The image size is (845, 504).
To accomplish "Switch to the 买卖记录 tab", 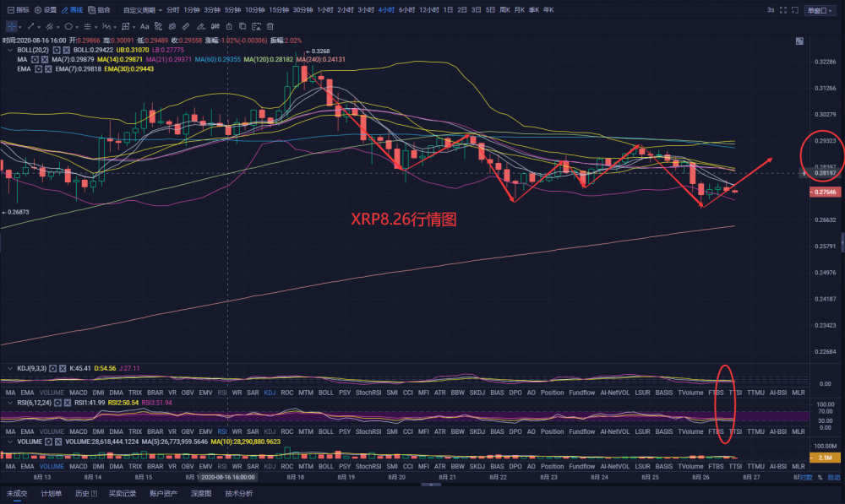I will pos(123,494).
